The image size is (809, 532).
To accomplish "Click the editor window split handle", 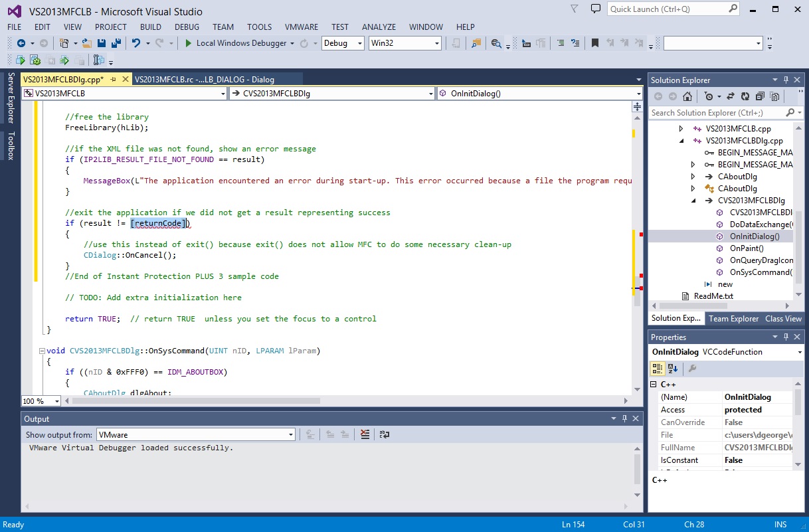I will 638,106.
